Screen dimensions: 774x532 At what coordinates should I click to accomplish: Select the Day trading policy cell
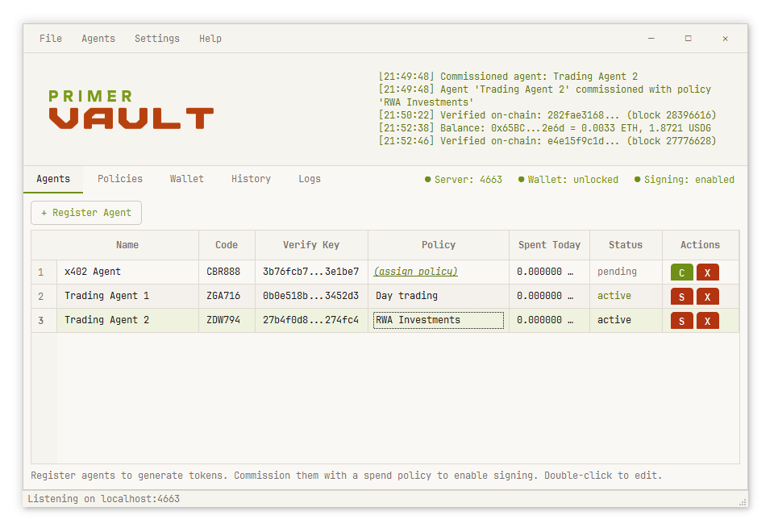(x=439, y=296)
